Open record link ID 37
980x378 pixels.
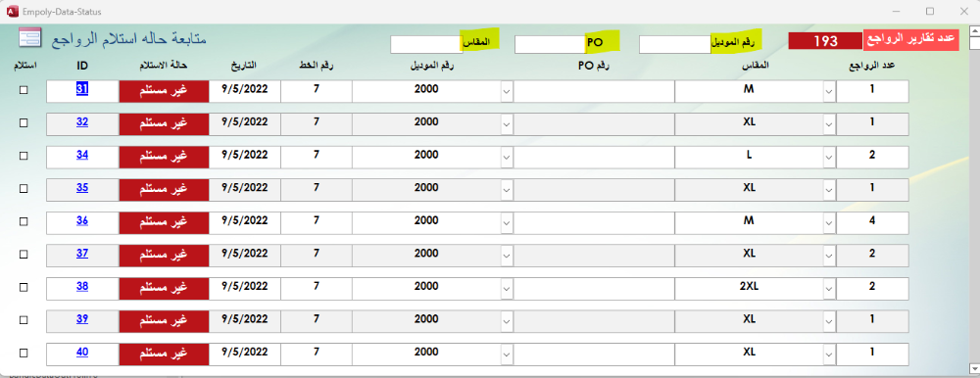(x=82, y=254)
